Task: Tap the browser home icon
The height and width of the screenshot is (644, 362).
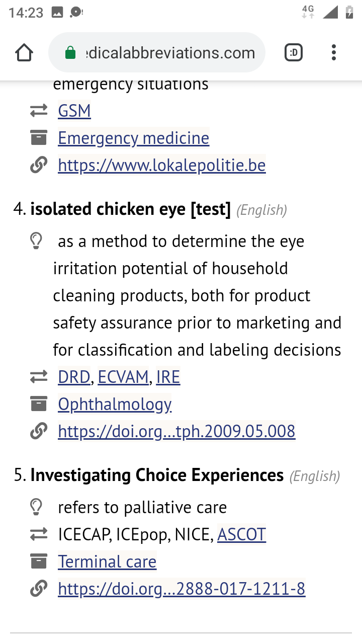Action: click(x=24, y=53)
